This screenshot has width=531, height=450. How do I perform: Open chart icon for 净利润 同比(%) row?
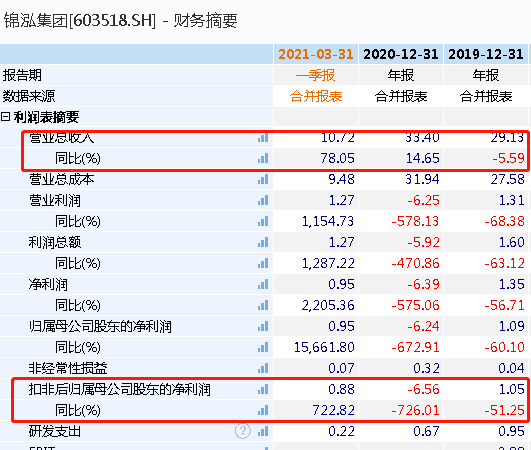point(263,305)
